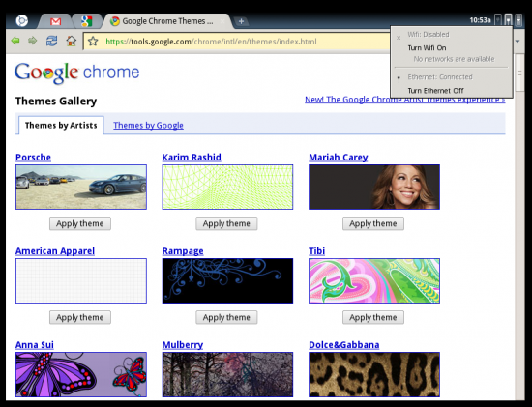Click the 10:53a clock

(480, 20)
